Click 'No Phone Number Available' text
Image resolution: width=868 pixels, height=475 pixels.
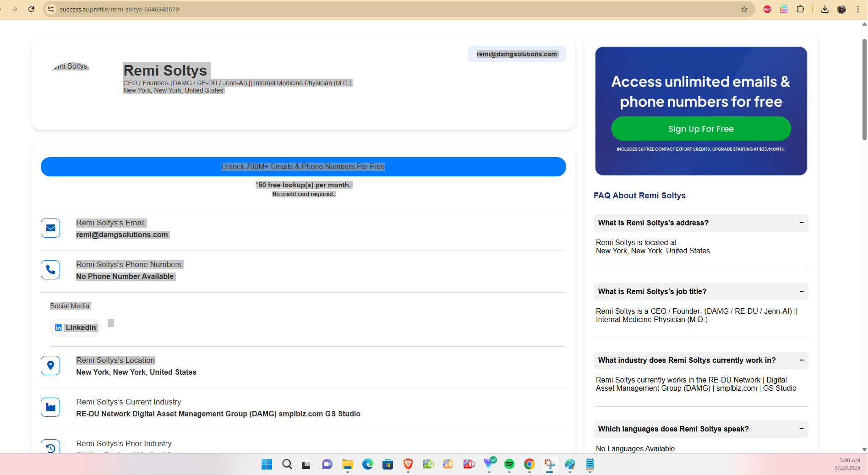tap(125, 277)
